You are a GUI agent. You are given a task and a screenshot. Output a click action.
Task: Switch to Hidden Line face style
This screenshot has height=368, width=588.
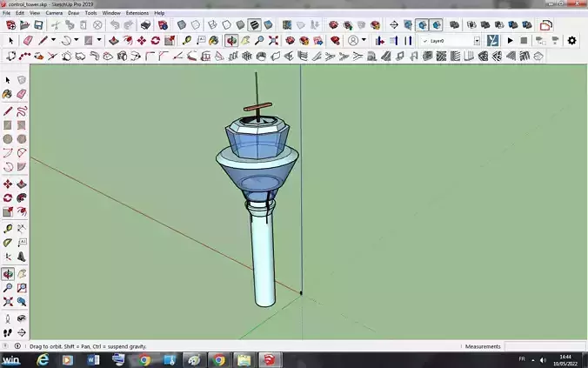[x=226, y=25]
